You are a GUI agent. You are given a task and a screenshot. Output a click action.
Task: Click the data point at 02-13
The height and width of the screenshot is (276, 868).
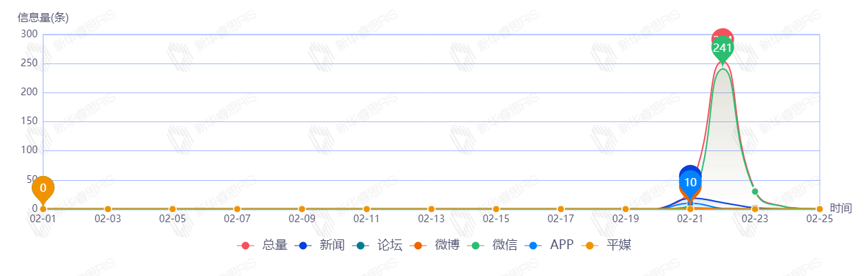tap(431, 209)
